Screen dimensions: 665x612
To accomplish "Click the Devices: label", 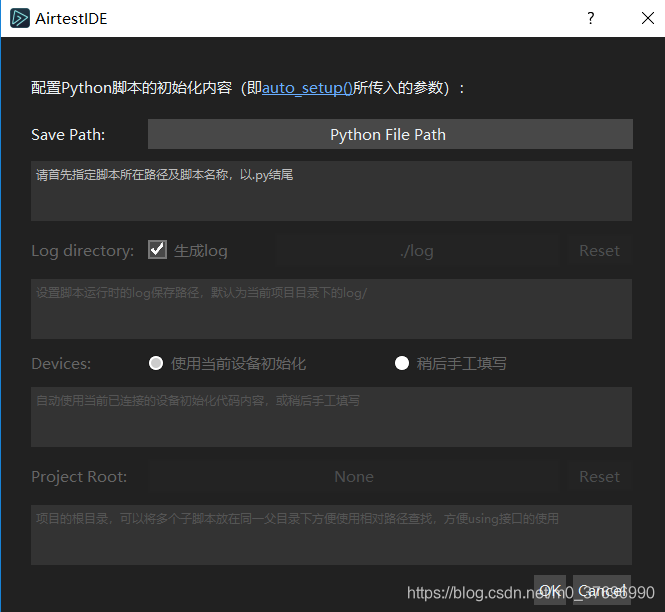I will [x=61, y=364].
